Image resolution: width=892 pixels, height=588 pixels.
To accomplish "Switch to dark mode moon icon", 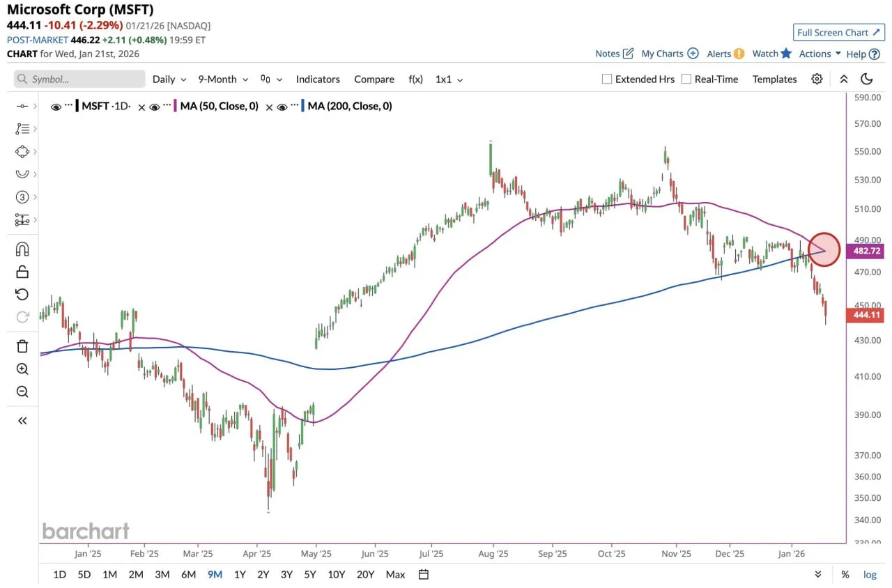I will [867, 79].
